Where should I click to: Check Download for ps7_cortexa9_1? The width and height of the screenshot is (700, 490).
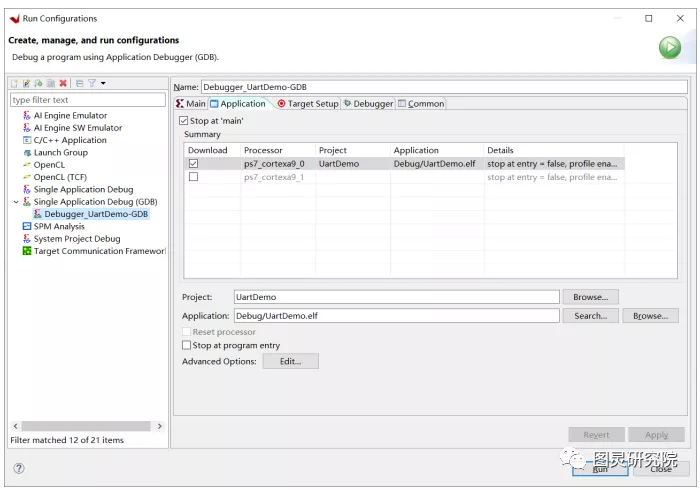tap(193, 177)
